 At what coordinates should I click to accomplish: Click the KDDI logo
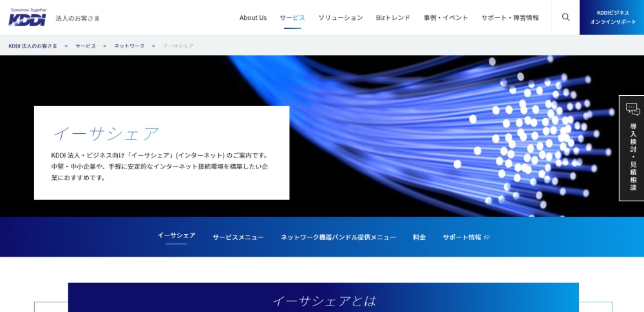(28, 17)
